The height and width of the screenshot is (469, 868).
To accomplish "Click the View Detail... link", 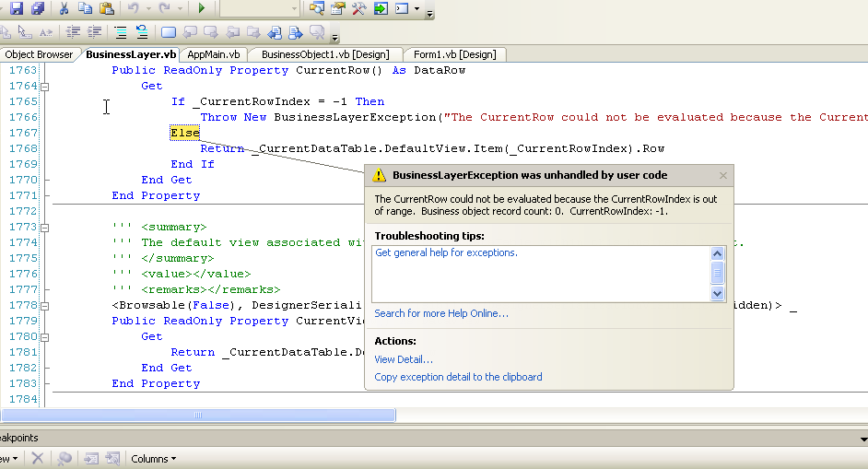I will tap(403, 359).
